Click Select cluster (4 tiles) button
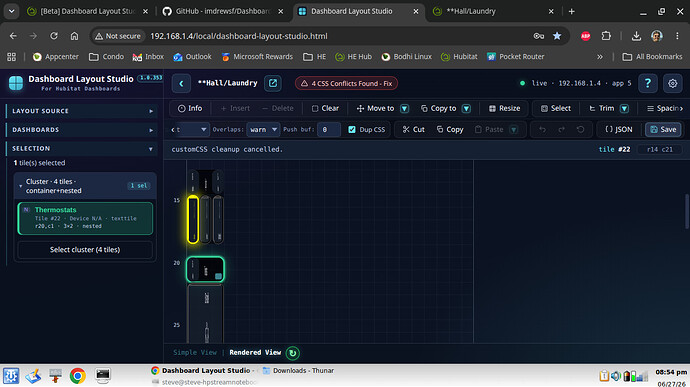The image size is (690, 387). (x=85, y=250)
